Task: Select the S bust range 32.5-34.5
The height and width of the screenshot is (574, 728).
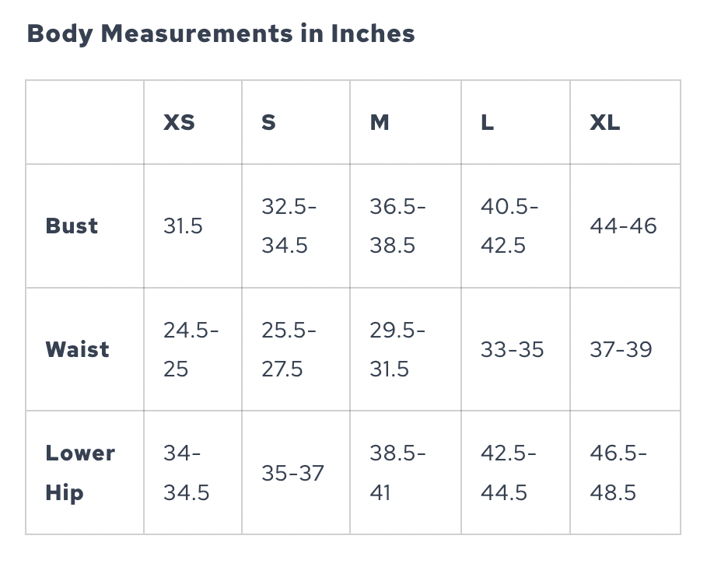Action: point(289,226)
